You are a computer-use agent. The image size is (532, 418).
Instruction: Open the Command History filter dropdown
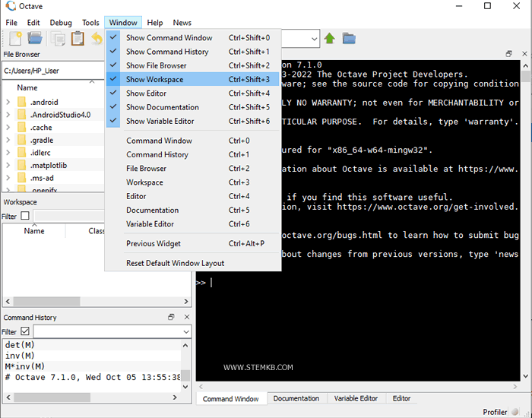coord(186,332)
